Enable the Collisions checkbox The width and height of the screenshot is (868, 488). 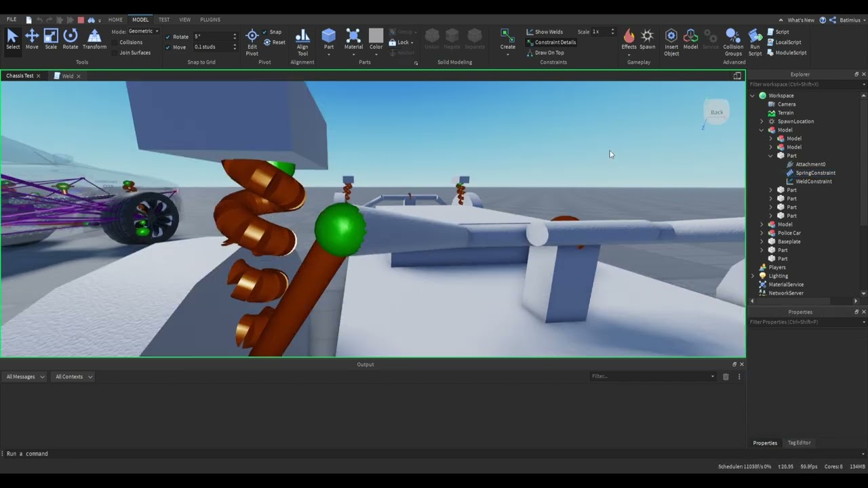[x=115, y=42]
